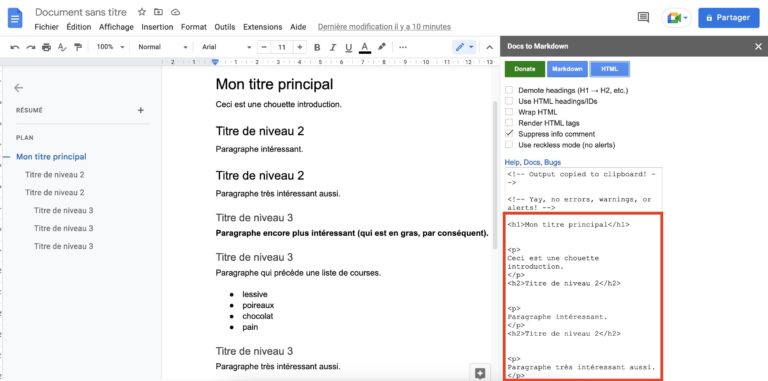The width and height of the screenshot is (768, 381).
Task: Edit the font size field
Action: pos(282,47)
